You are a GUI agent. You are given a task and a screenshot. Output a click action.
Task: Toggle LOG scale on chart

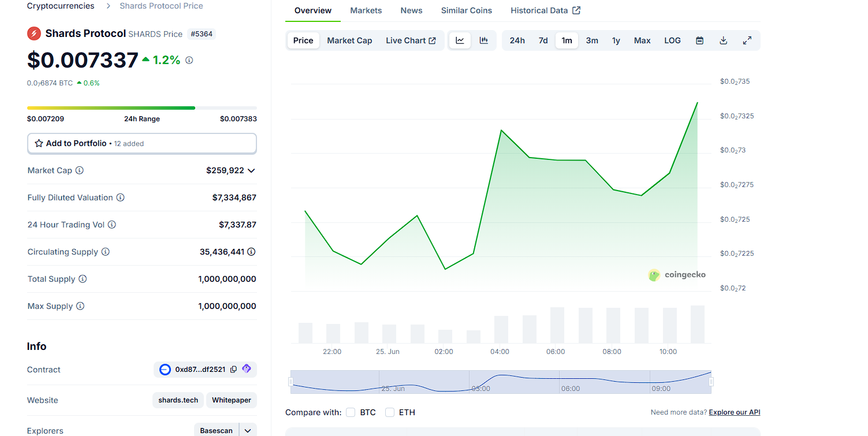click(x=672, y=40)
